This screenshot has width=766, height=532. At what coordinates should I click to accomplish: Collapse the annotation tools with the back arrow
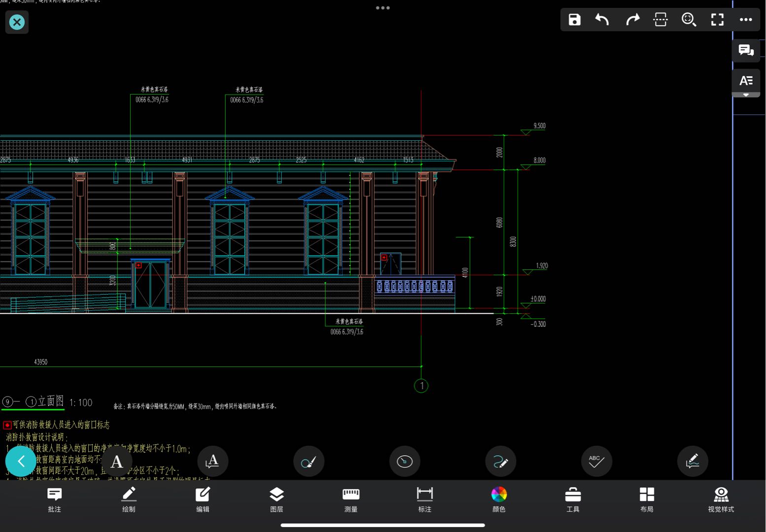(x=21, y=461)
